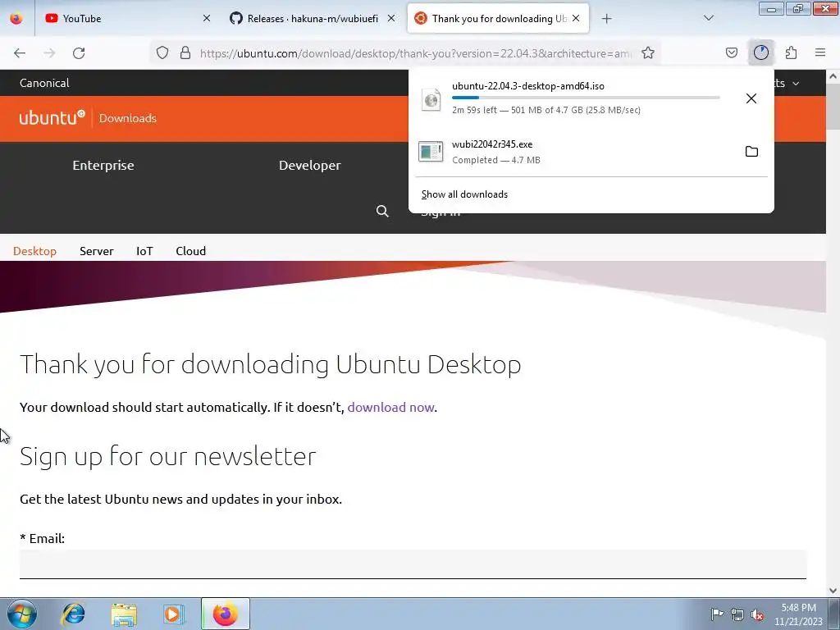This screenshot has width=840, height=630.
Task: Select the Desktop downloads tab
Action: [34, 251]
